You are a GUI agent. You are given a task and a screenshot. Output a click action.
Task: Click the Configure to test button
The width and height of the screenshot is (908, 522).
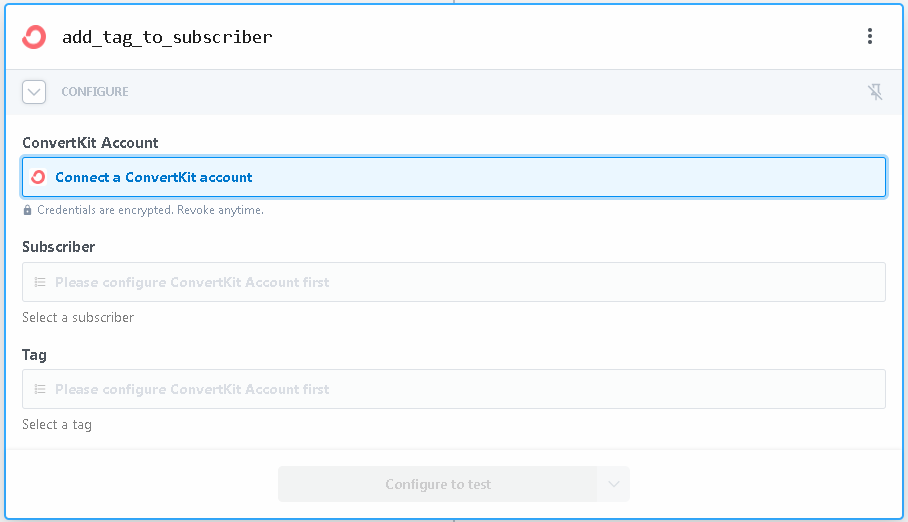(438, 484)
